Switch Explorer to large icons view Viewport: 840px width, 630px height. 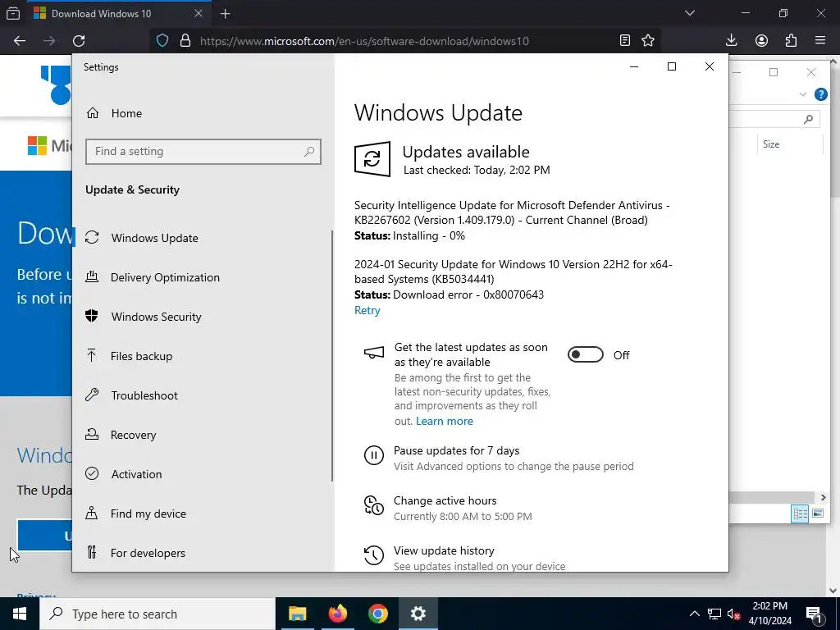point(818,514)
